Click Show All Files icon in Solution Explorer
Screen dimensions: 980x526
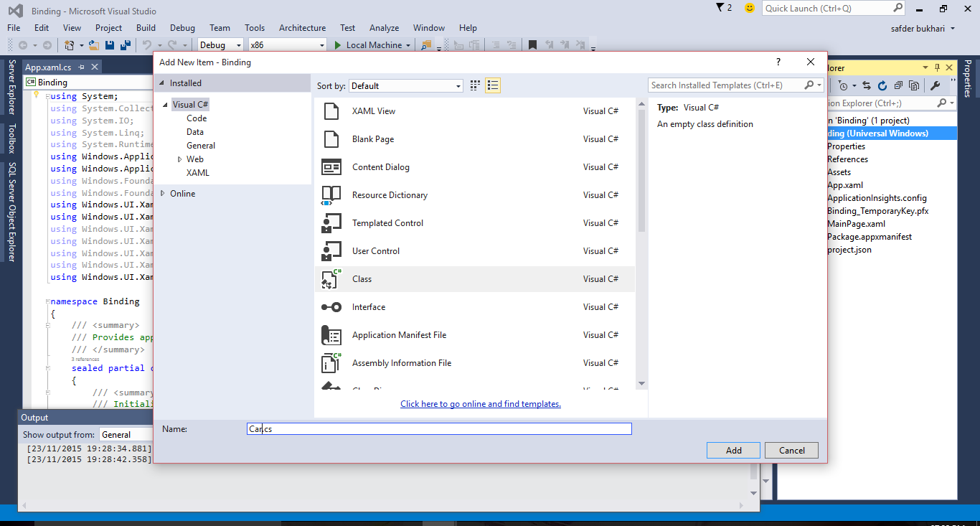pos(914,85)
